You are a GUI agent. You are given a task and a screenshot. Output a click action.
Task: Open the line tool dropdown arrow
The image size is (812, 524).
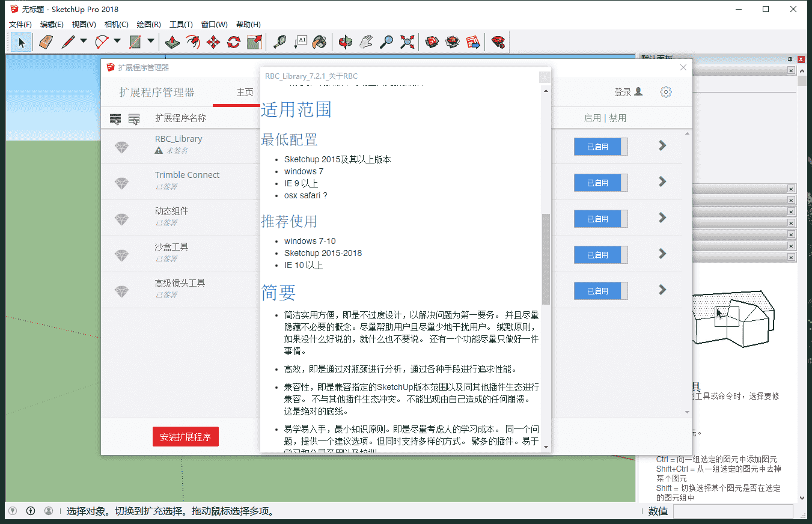click(84, 41)
